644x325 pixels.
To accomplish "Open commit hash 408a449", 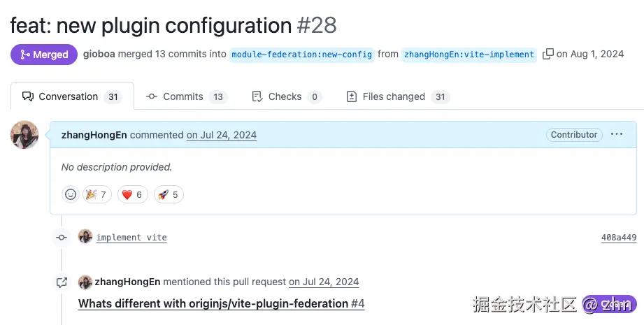I will [618, 238].
